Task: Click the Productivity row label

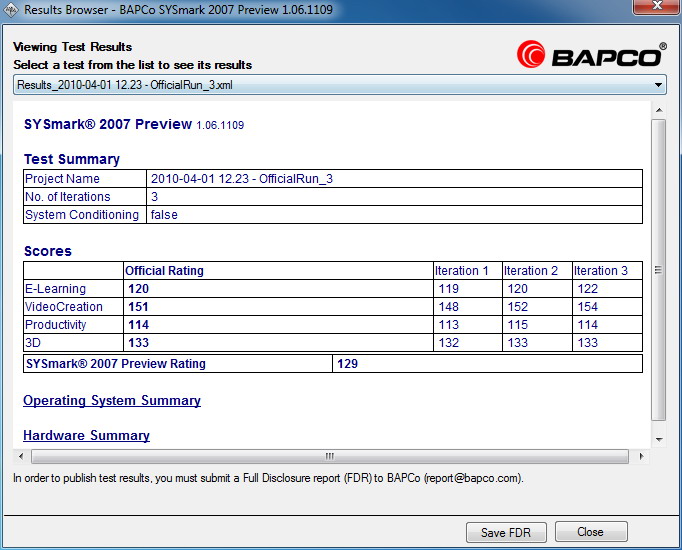Action: coord(56,325)
